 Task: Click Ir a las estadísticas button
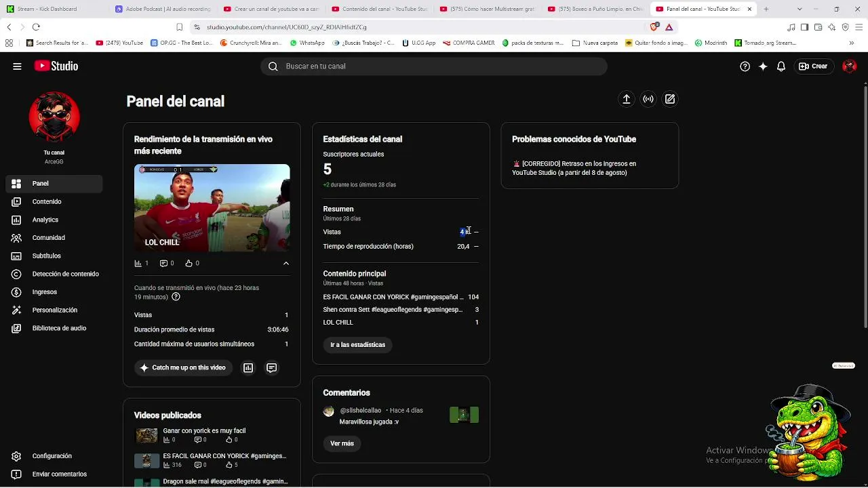pos(357,345)
